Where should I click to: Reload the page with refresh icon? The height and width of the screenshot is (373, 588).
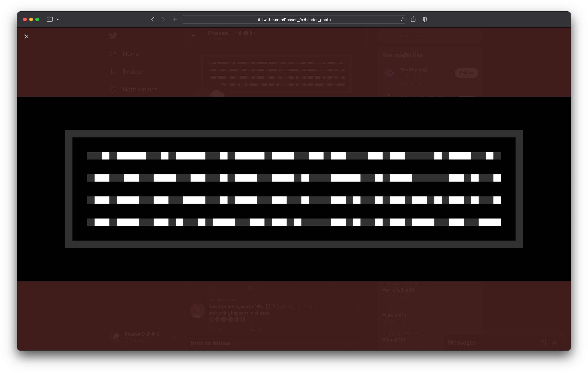[402, 19]
